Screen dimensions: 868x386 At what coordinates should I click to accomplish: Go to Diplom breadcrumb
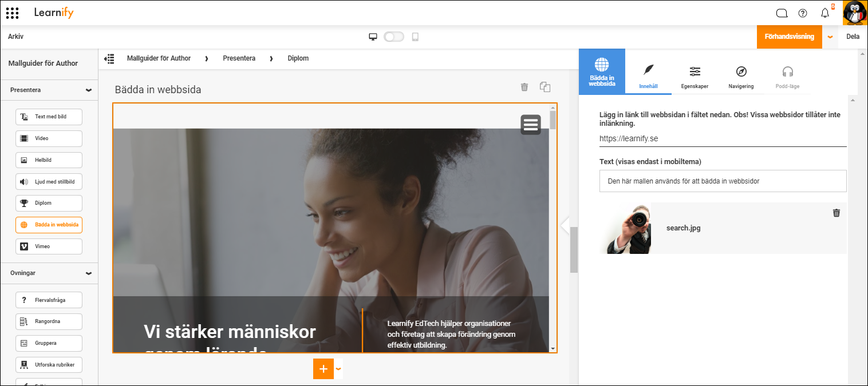click(298, 58)
